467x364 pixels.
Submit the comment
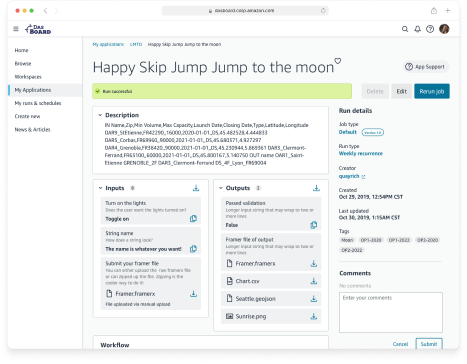point(429,344)
